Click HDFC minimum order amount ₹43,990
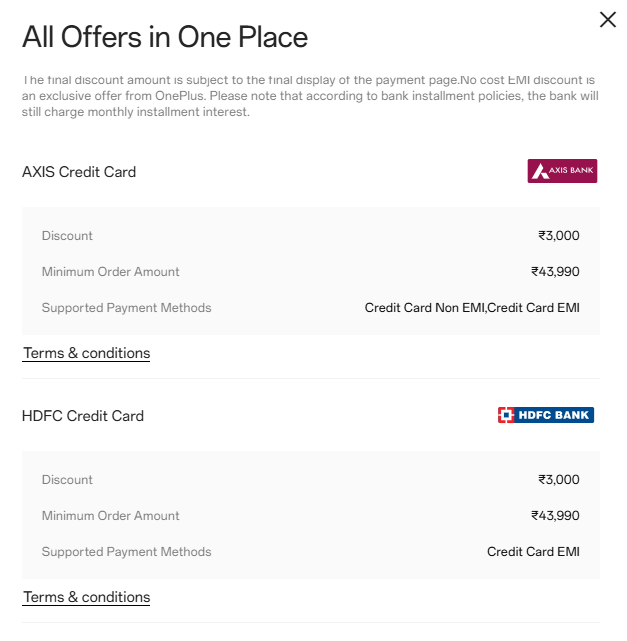The height and width of the screenshot is (641, 627). [x=555, y=516]
